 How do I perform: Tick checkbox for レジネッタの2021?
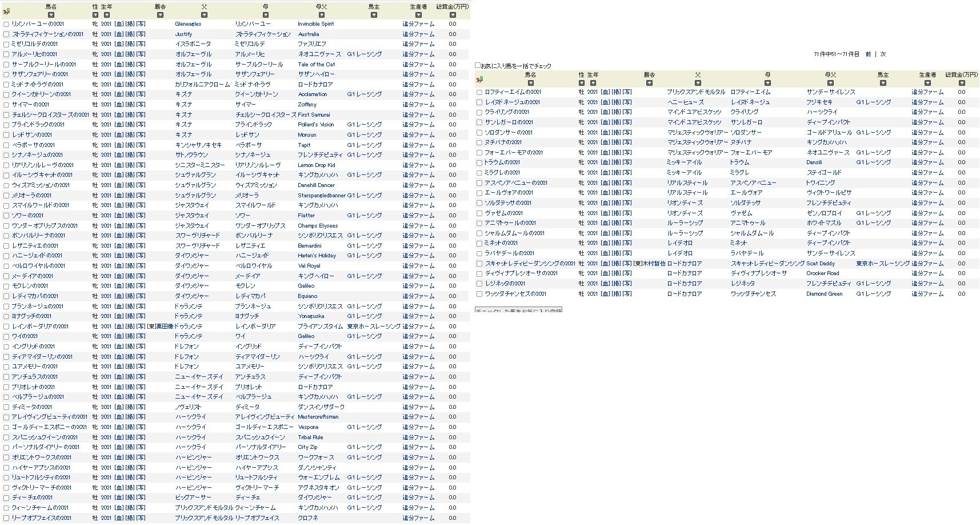(x=479, y=284)
